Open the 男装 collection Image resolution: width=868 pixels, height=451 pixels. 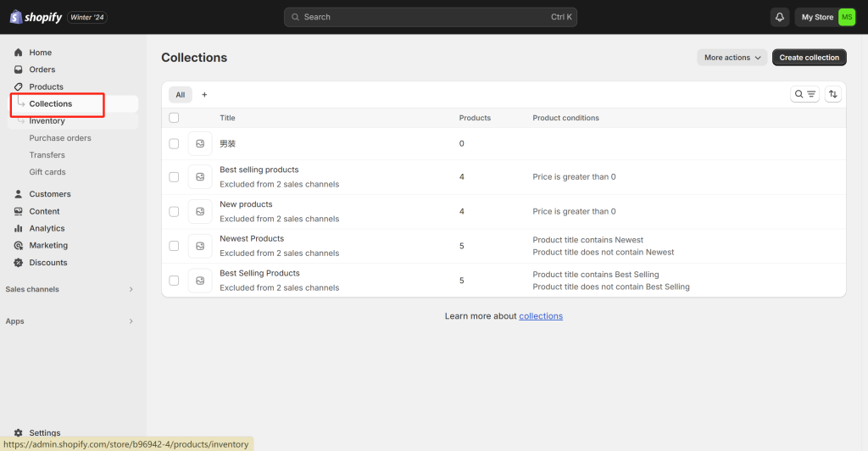tap(227, 144)
